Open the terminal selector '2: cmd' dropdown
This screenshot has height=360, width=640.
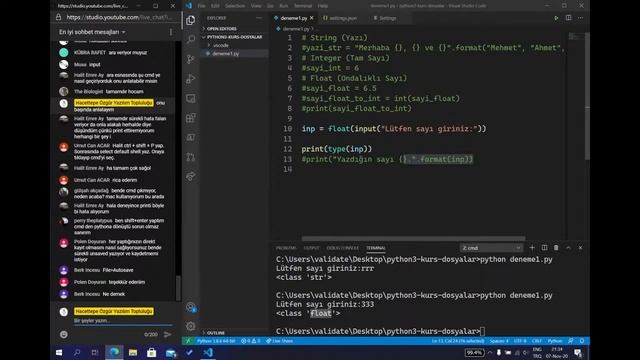491,248
